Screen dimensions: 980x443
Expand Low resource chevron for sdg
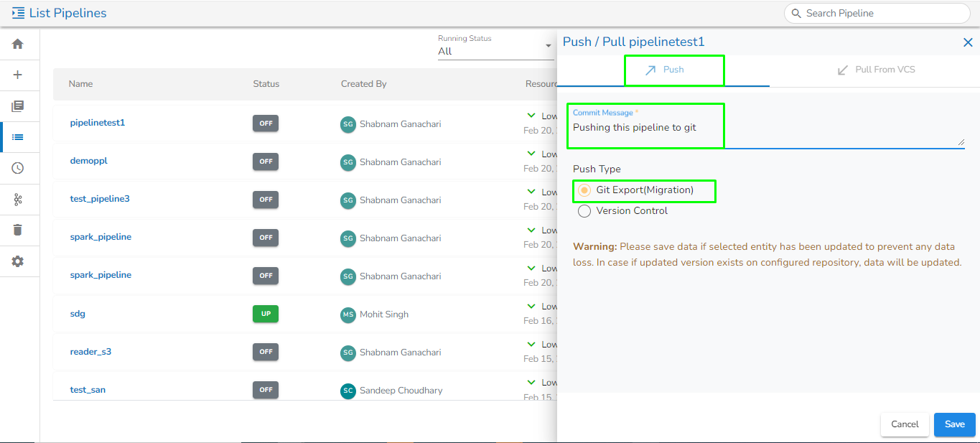[531, 306]
